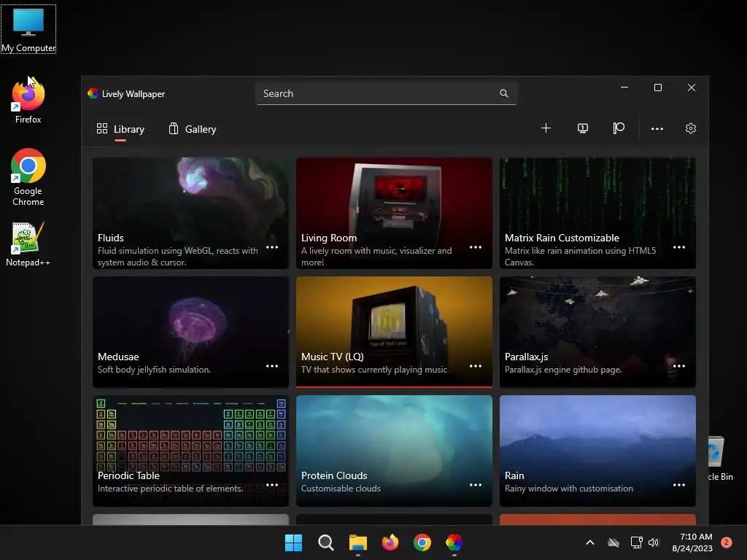The width and height of the screenshot is (747, 560).
Task: Select the Rain wallpaper thumbnail
Action: [597, 451]
